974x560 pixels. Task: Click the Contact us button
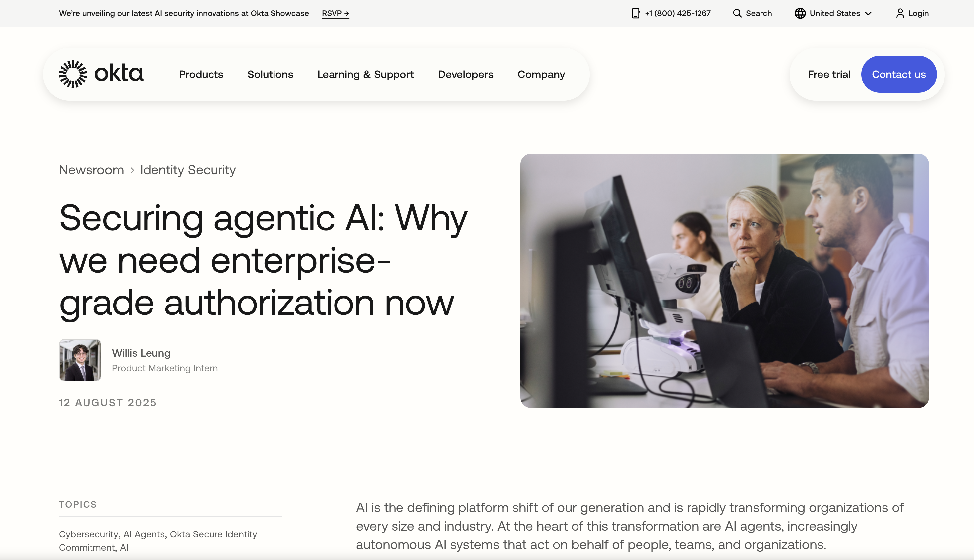tap(899, 74)
